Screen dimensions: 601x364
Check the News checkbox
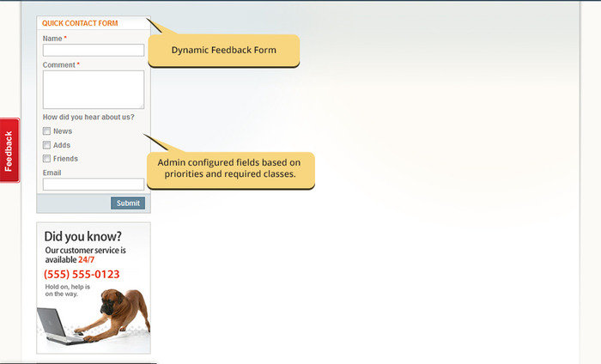(x=47, y=131)
